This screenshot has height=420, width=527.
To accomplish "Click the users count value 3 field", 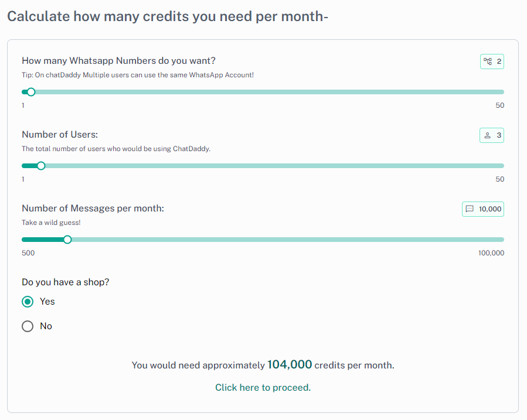I will click(x=499, y=135).
